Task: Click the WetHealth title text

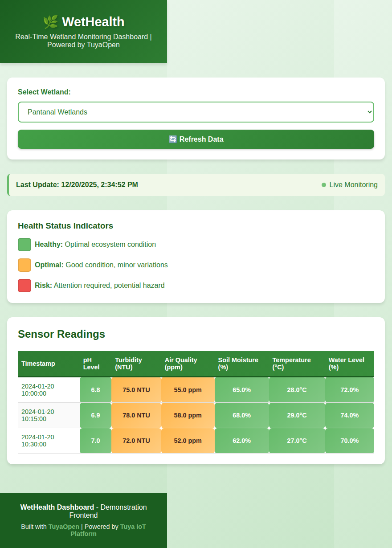Action: click(x=93, y=22)
